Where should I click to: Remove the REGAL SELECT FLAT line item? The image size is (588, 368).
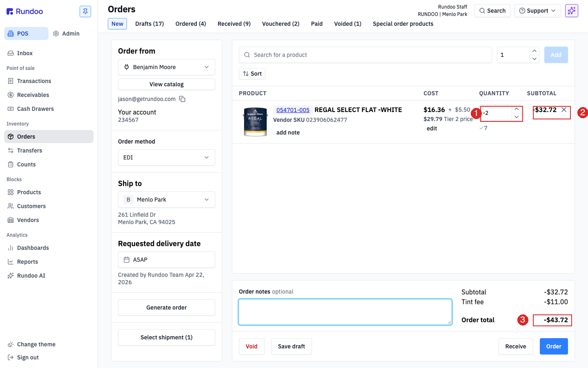564,110
